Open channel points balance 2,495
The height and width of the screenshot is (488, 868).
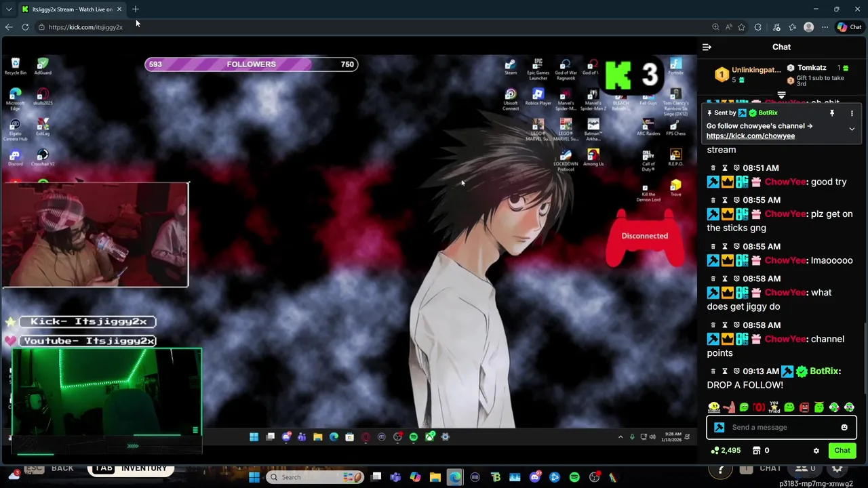click(x=726, y=451)
